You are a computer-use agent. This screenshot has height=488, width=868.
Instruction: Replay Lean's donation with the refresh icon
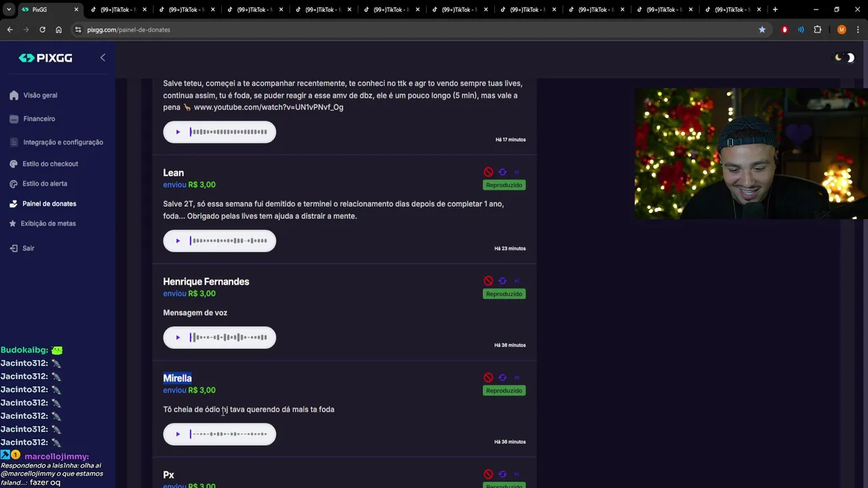(502, 172)
